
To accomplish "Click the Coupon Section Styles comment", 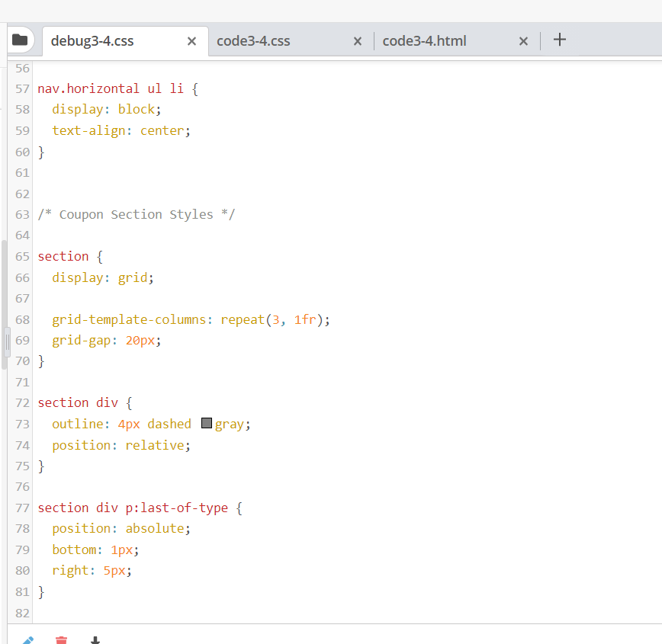I will pyautogui.click(x=136, y=214).
